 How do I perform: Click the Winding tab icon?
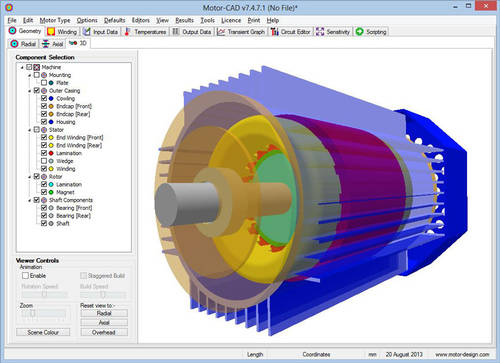click(51, 32)
